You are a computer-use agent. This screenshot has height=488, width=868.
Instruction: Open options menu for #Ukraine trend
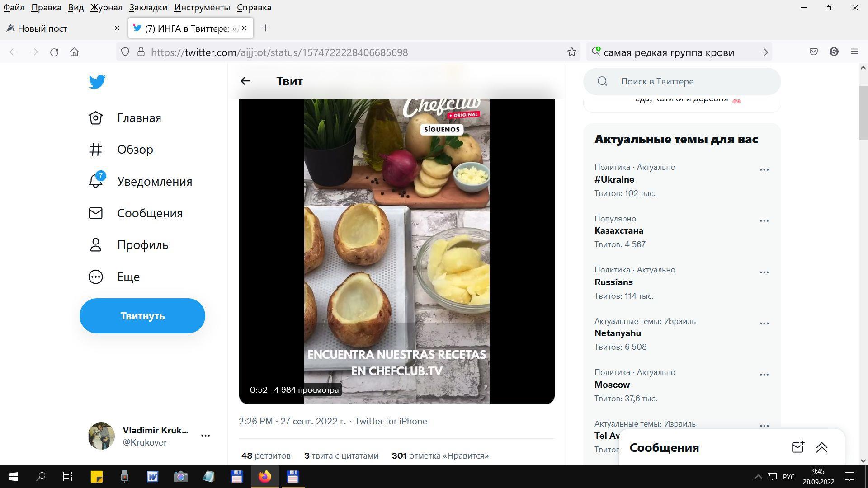pos(764,170)
